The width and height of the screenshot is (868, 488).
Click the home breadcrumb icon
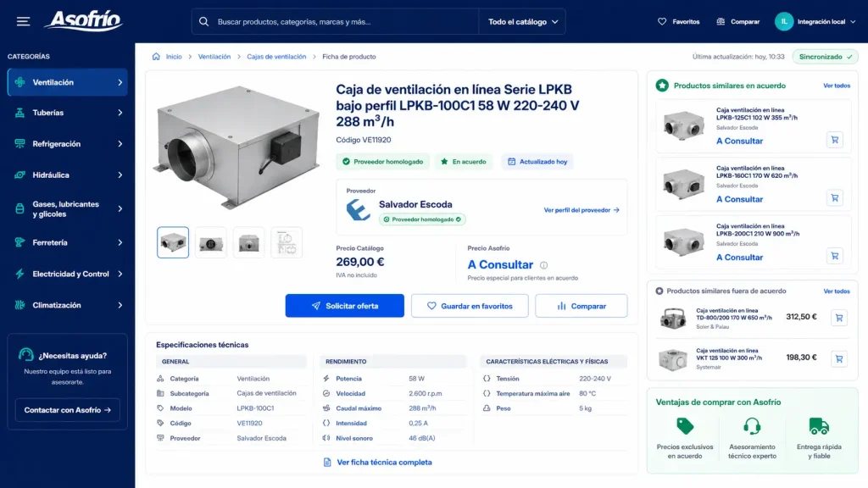click(156, 57)
